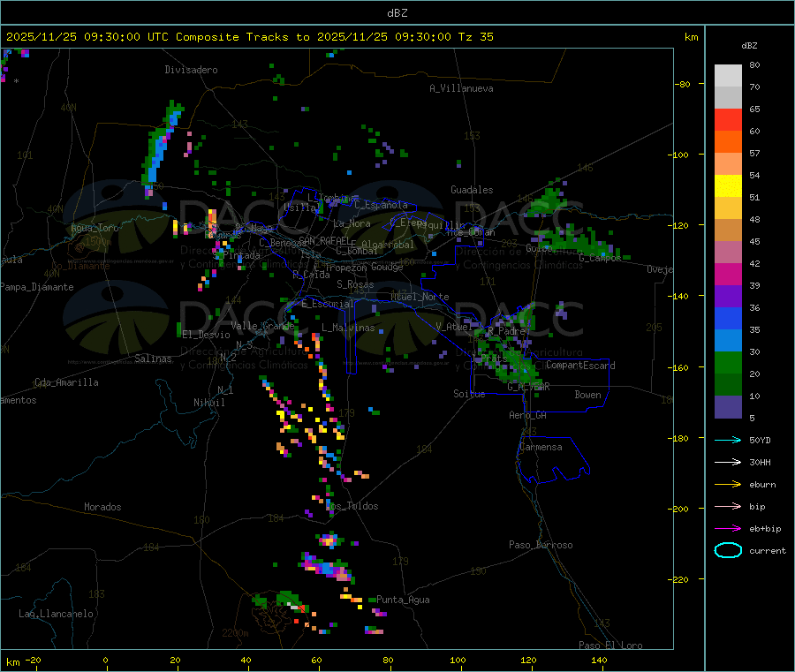Click the Aero_GA map label
The width and height of the screenshot is (795, 672).
[x=528, y=415]
